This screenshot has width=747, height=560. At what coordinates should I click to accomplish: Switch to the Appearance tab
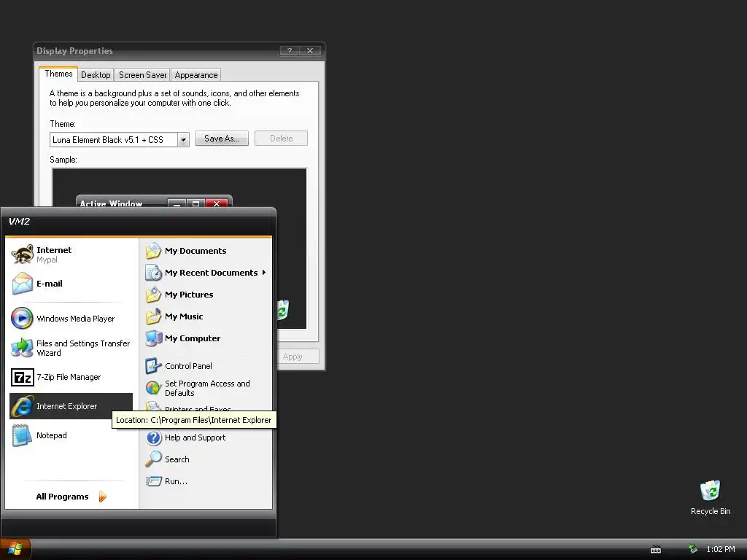(196, 75)
